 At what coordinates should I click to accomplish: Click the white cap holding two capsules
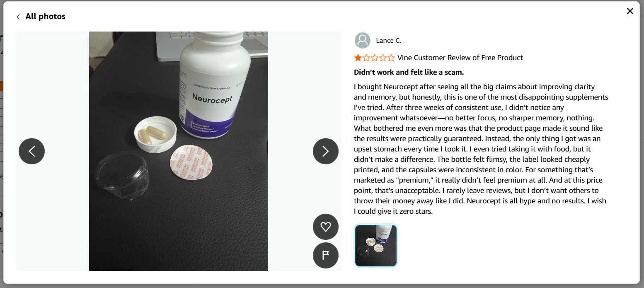(x=155, y=134)
